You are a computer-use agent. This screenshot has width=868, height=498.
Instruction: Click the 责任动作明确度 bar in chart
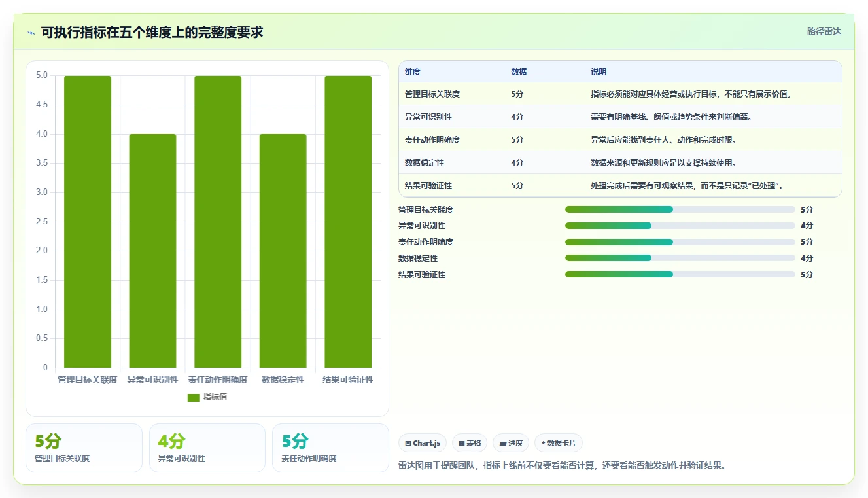(x=218, y=222)
